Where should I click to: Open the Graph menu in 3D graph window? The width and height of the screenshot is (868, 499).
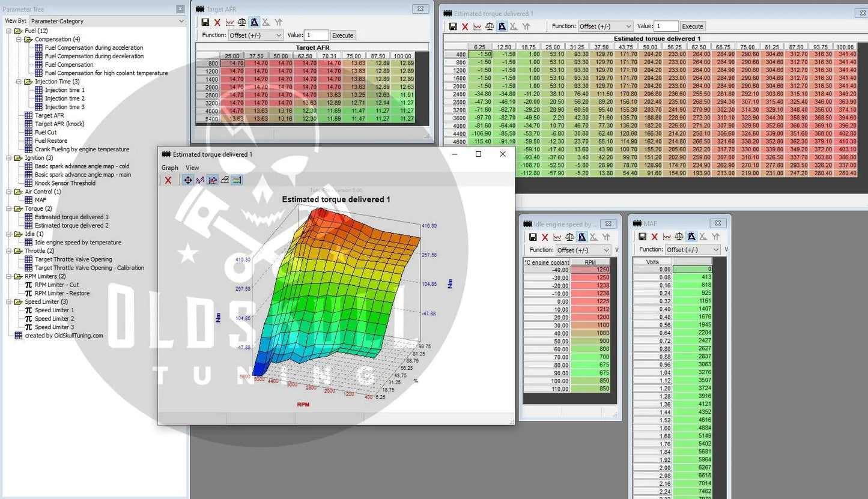click(x=169, y=168)
